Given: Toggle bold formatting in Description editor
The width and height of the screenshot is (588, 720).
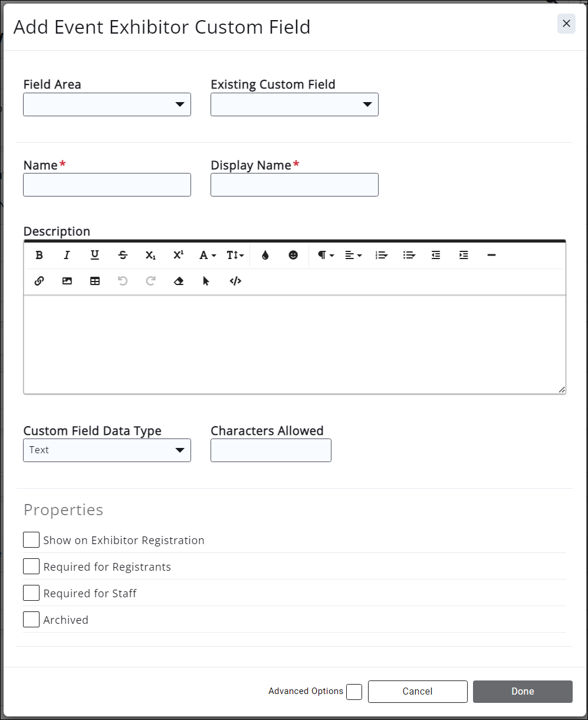Looking at the screenshot, I should pyautogui.click(x=40, y=255).
